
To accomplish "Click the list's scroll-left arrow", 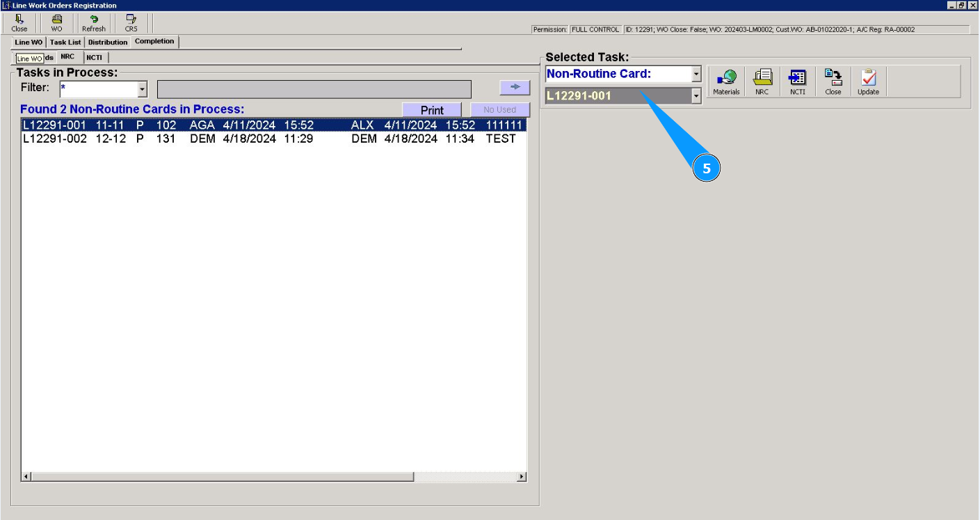I will tap(26, 477).
